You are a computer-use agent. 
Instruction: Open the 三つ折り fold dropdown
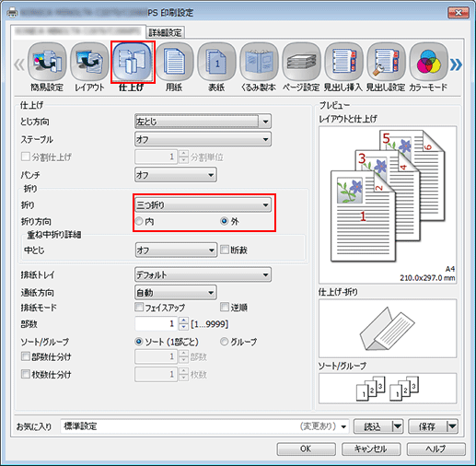click(x=203, y=204)
